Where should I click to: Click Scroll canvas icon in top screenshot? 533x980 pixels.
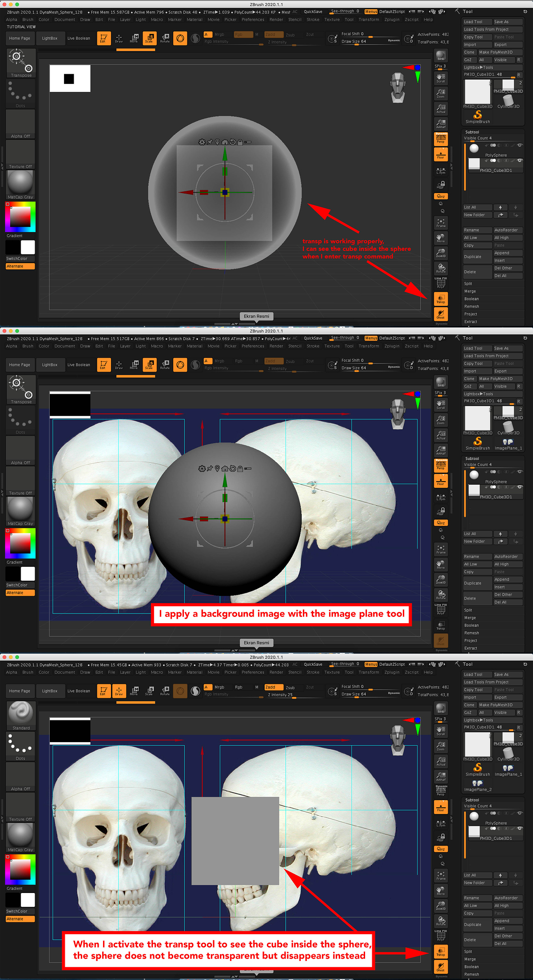[x=441, y=78]
